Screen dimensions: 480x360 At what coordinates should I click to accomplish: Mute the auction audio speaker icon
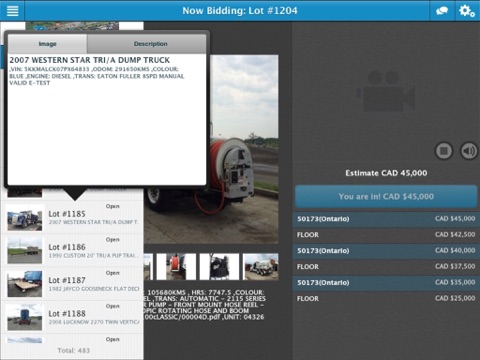[x=469, y=151]
